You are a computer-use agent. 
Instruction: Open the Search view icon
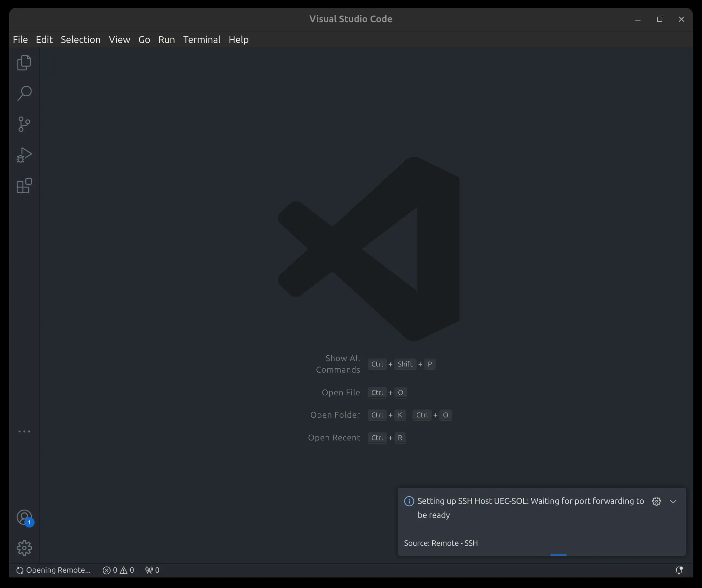click(24, 93)
